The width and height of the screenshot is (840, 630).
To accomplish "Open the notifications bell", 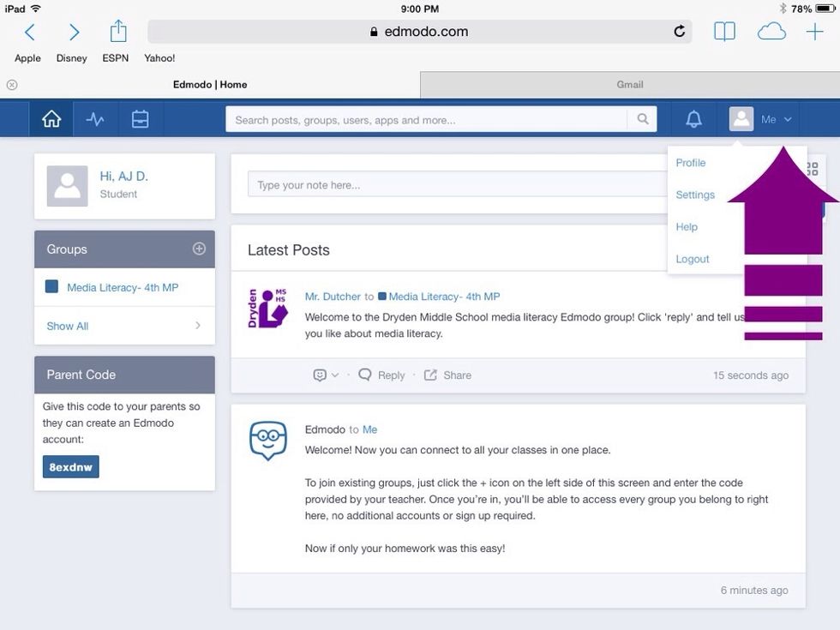I will (693, 120).
